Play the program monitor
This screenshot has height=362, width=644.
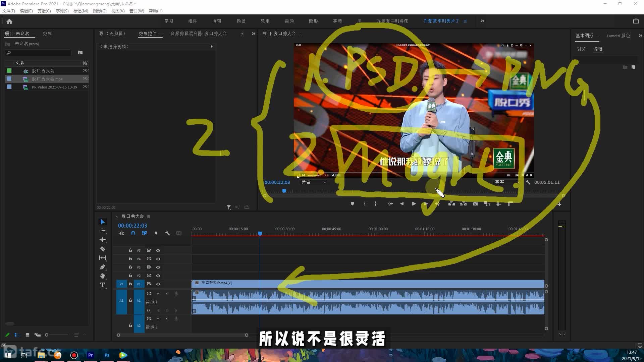click(414, 204)
